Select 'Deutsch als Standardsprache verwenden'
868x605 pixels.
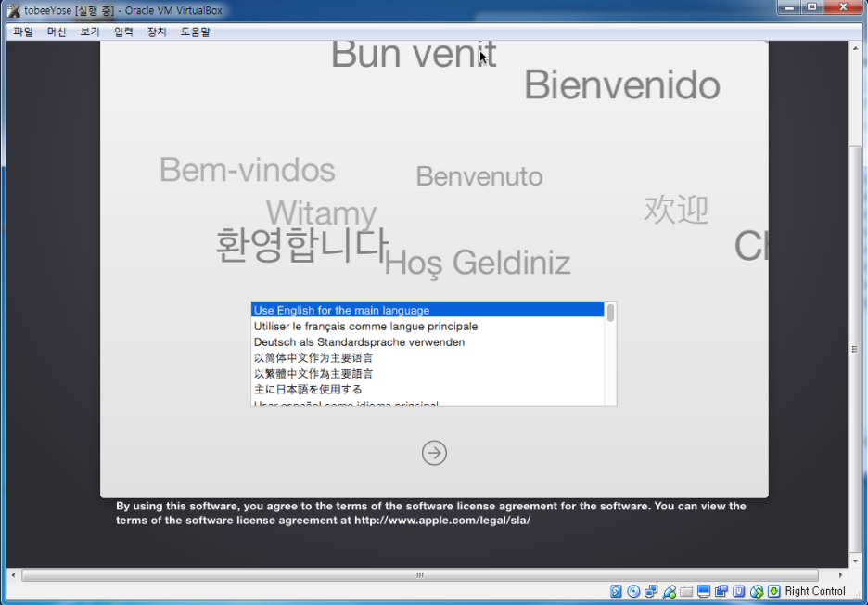[x=428, y=341]
